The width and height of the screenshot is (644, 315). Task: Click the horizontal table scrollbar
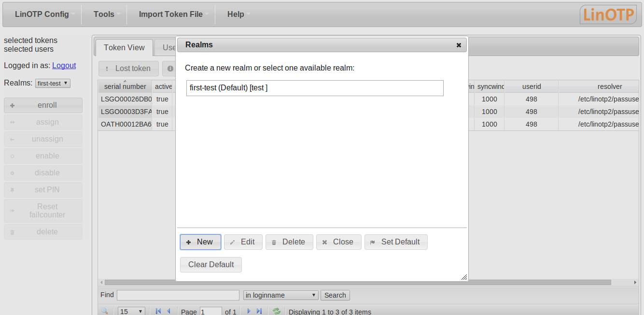point(358,282)
